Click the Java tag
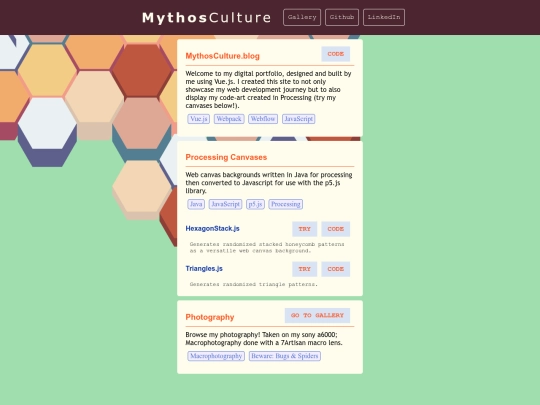540x405 pixels. point(196,204)
